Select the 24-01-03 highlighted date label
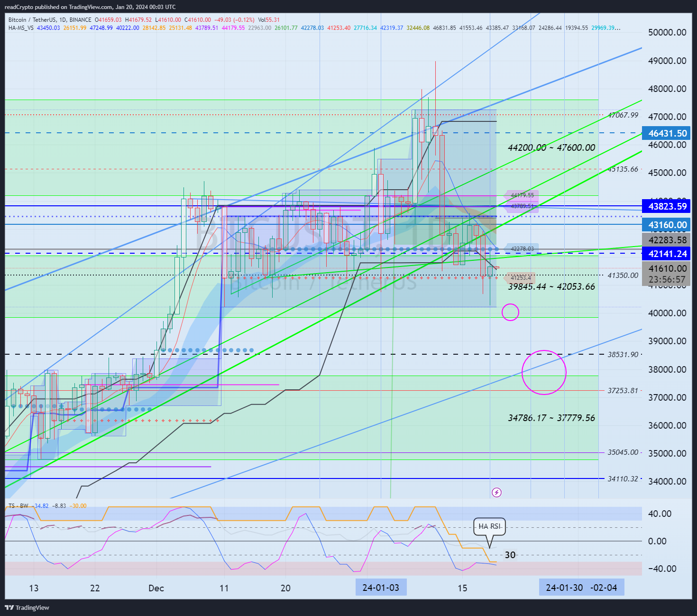 tap(381, 588)
